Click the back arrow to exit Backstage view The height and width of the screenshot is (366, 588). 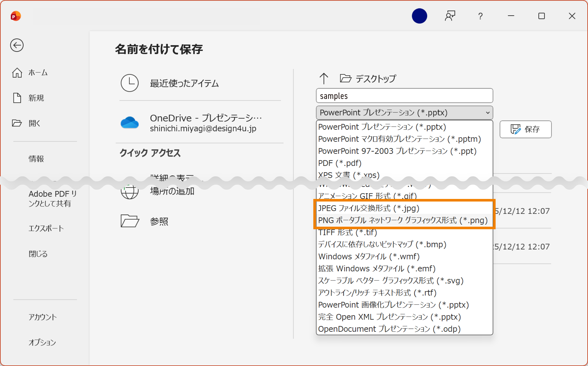pos(17,45)
